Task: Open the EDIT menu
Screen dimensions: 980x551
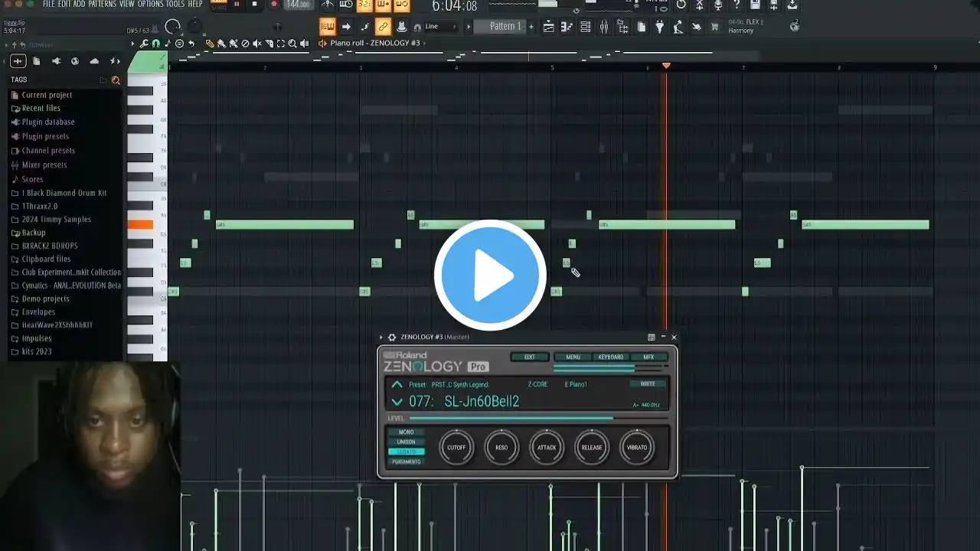Action: click(x=64, y=4)
